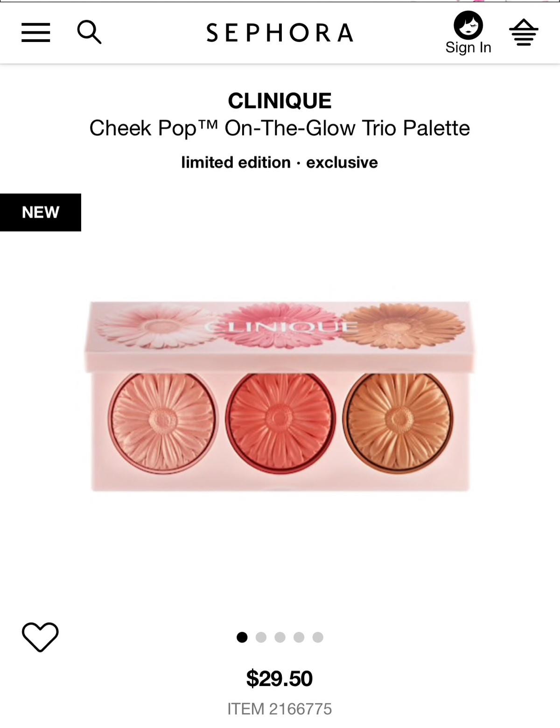Click the coral middle blush pan
The width and height of the screenshot is (560, 728).
point(280,419)
